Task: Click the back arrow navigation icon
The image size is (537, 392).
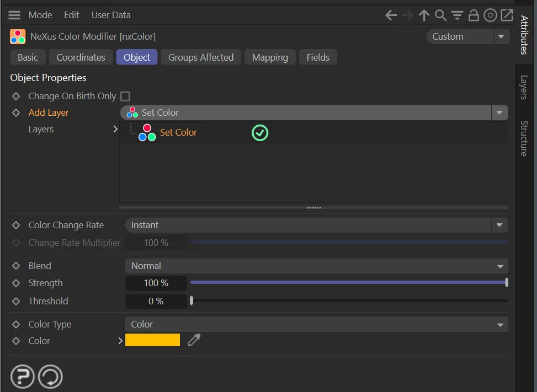Action: 391,15
